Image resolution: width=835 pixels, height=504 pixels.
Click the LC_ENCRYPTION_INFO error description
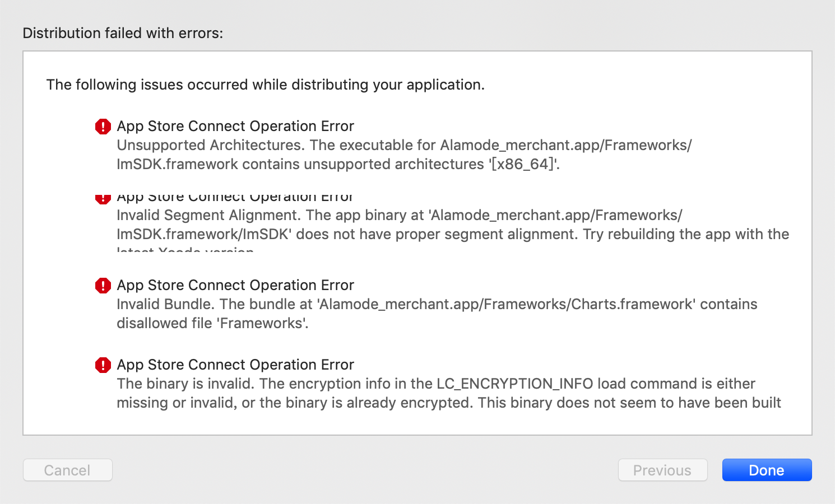[x=436, y=384]
